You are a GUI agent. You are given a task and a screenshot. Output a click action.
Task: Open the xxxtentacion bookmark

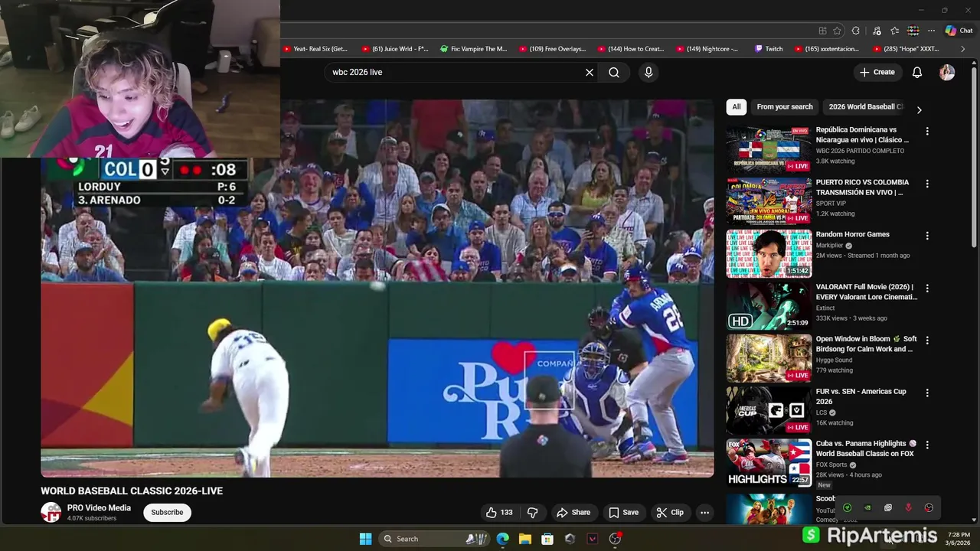click(x=827, y=49)
